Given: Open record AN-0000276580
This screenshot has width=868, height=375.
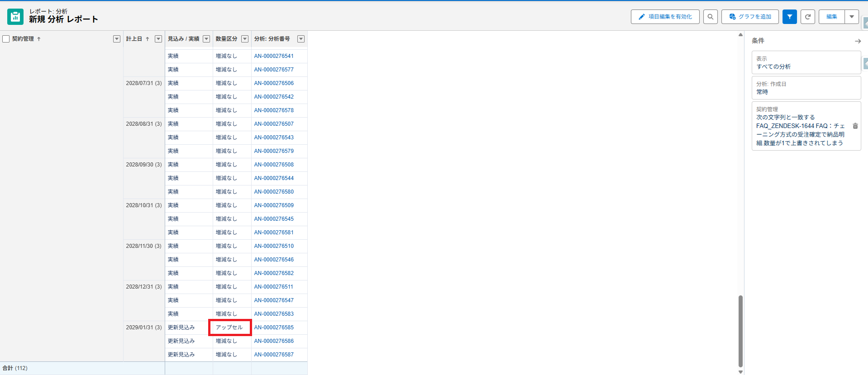Looking at the screenshot, I should pyautogui.click(x=274, y=192).
